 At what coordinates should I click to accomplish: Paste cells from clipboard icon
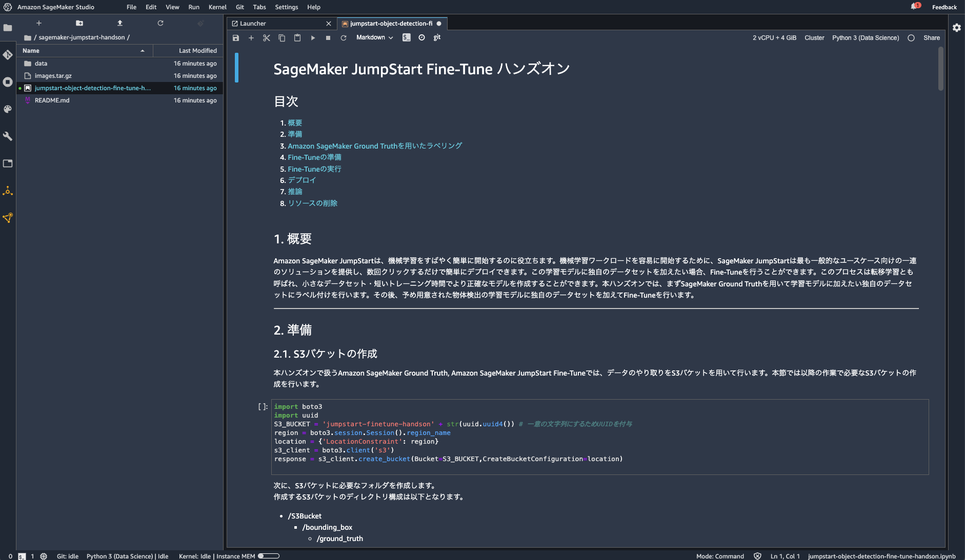pos(297,38)
